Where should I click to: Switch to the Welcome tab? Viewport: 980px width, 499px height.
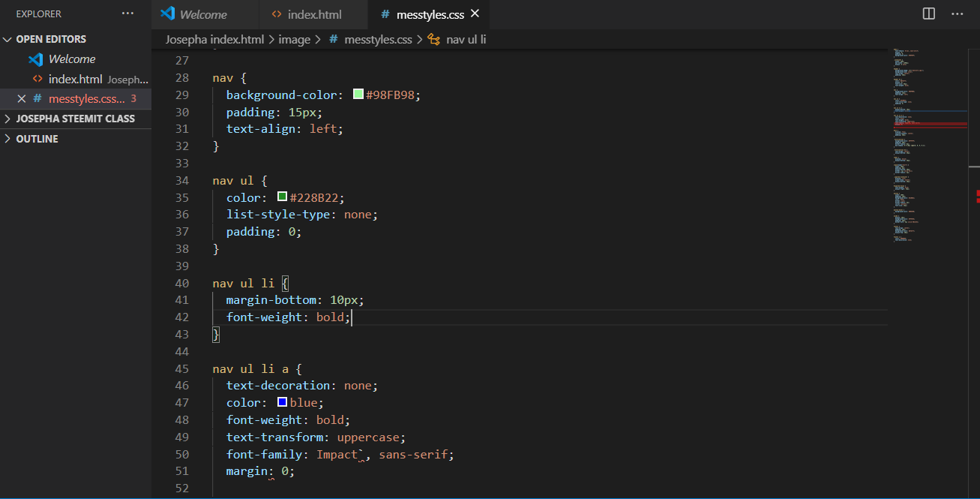coord(205,14)
